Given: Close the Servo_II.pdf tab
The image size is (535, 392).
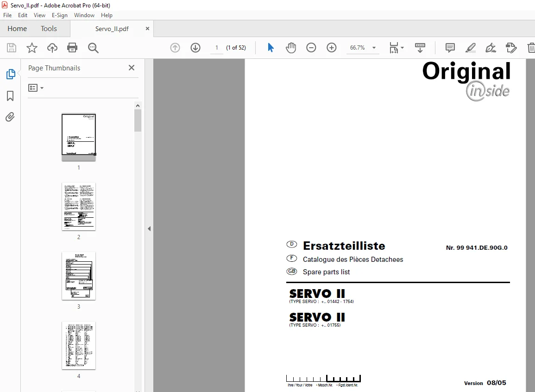Looking at the screenshot, I should click(147, 29).
